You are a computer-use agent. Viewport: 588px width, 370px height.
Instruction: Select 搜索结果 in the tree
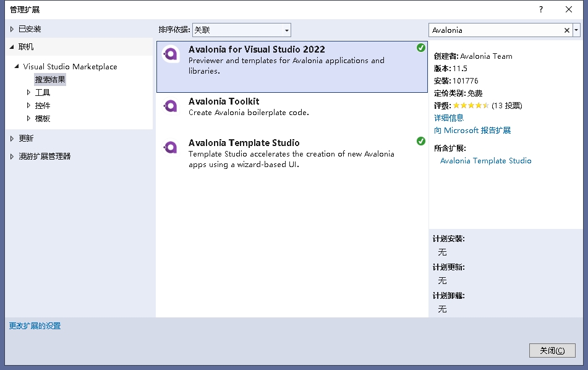pos(50,80)
